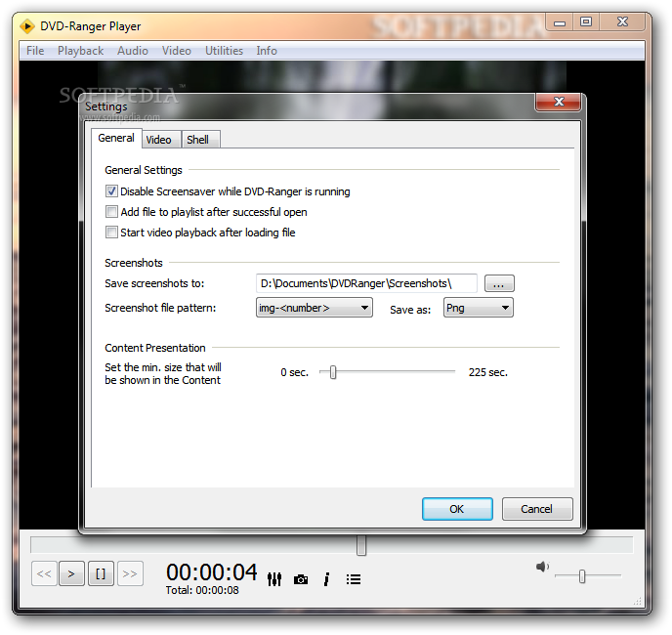Image resolution: width=672 pixels, height=635 pixels.
Task: Click the video seek bar handle
Action: coord(361,545)
